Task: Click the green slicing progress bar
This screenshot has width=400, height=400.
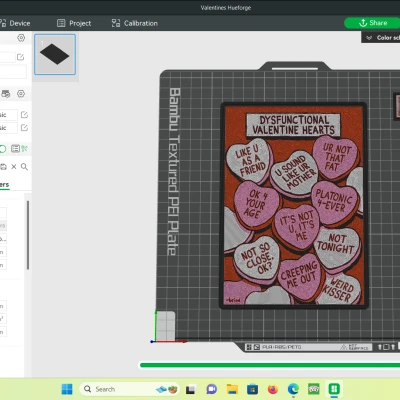Action: pyautogui.click(x=270, y=365)
